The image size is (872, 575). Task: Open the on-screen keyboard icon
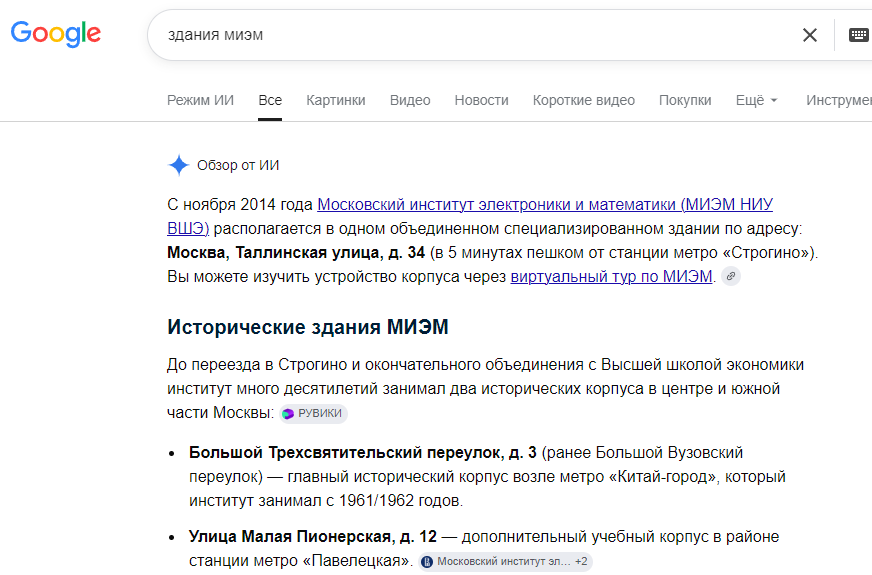pyautogui.click(x=859, y=35)
